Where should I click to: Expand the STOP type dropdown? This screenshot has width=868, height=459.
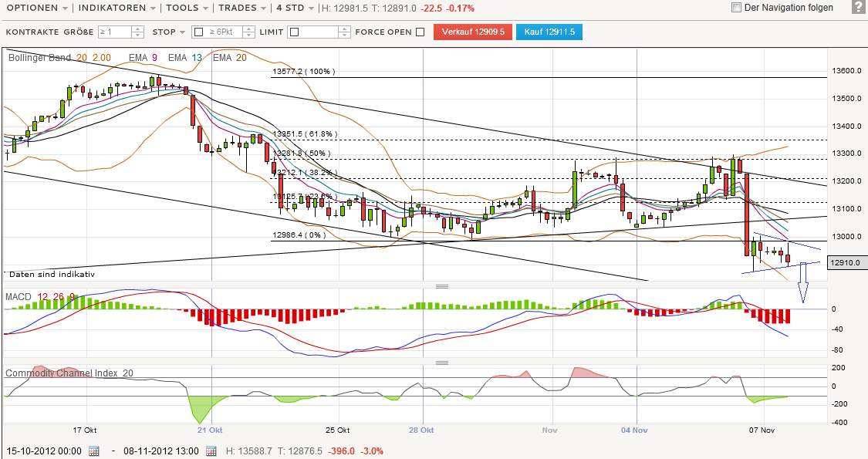[x=168, y=32]
